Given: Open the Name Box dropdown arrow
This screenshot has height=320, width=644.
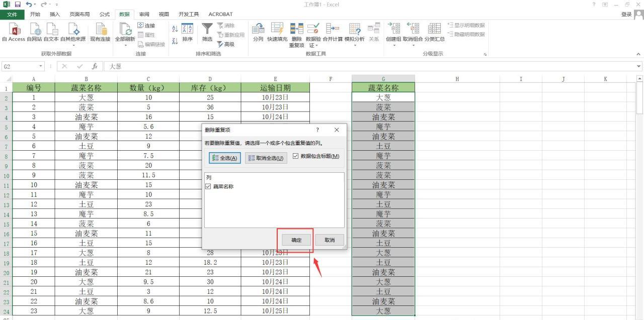Looking at the screenshot, I should pos(41,66).
